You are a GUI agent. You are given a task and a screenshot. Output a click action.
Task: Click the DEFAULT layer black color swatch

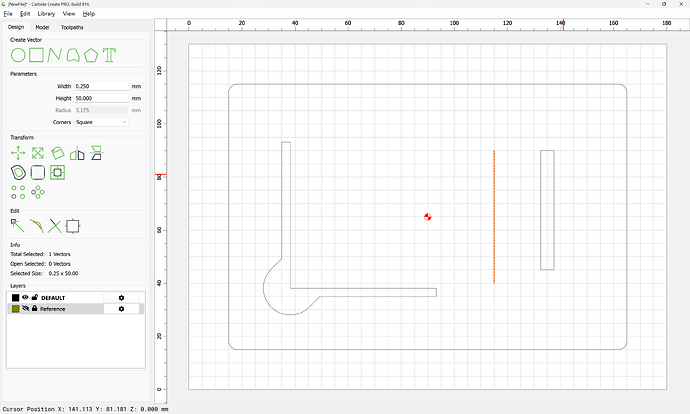pos(15,298)
